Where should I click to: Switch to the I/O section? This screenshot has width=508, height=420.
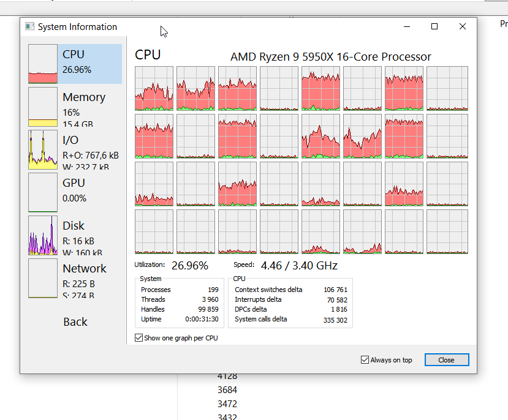pyautogui.click(x=75, y=149)
